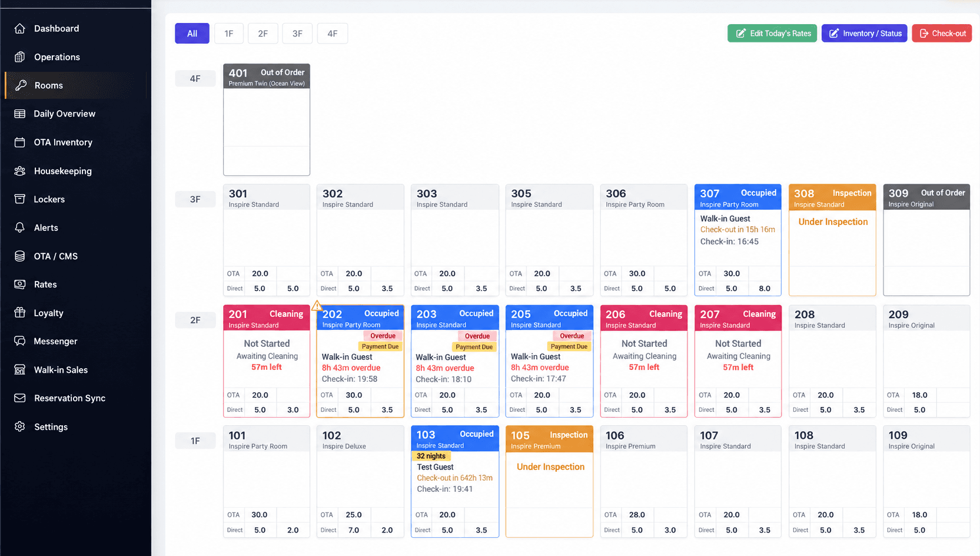Click the Rates money icon
Image resolution: width=980 pixels, height=556 pixels.
tap(20, 284)
